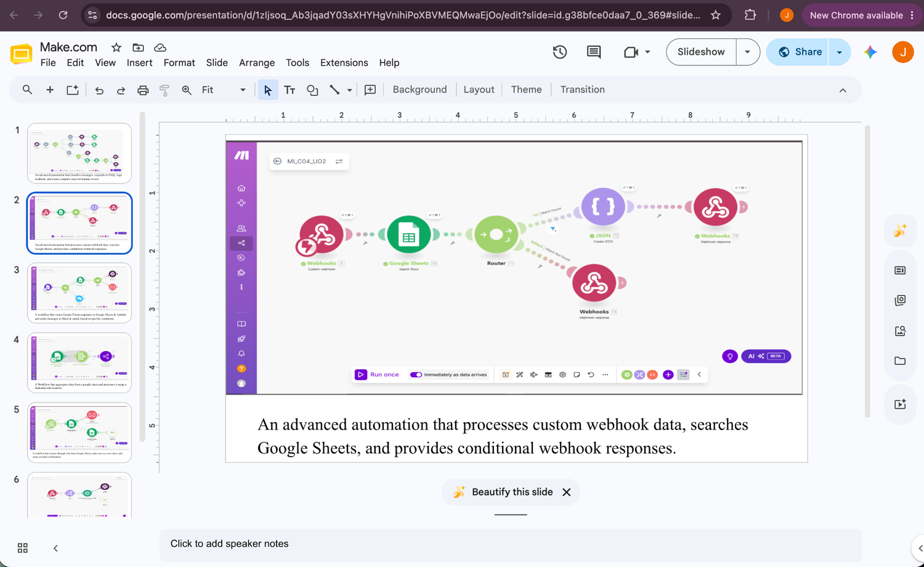Image resolution: width=924 pixels, height=567 pixels.
Task: Open the Insert menu
Action: (140, 63)
